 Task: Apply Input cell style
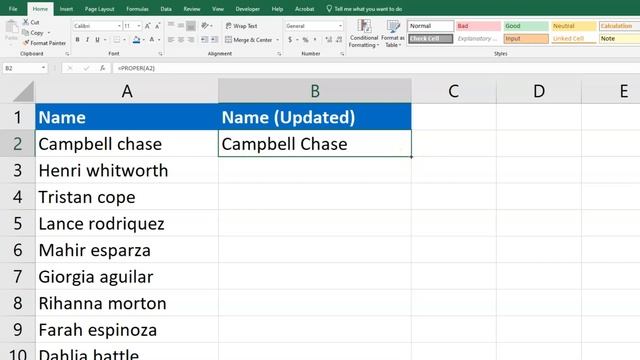click(526, 38)
